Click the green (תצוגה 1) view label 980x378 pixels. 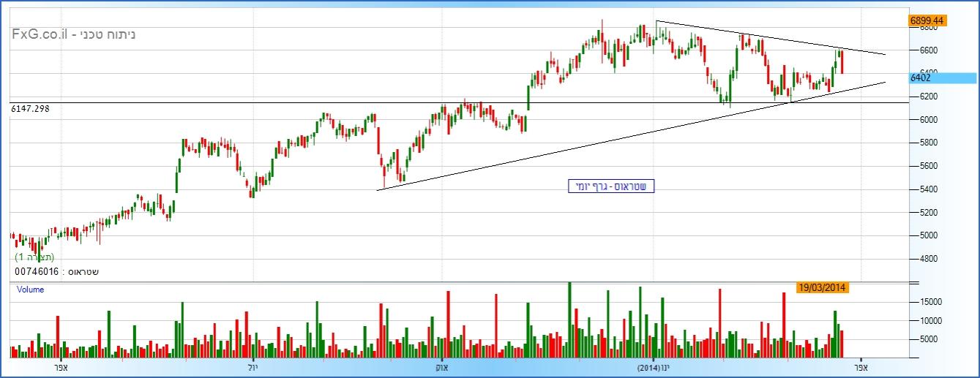tap(34, 257)
